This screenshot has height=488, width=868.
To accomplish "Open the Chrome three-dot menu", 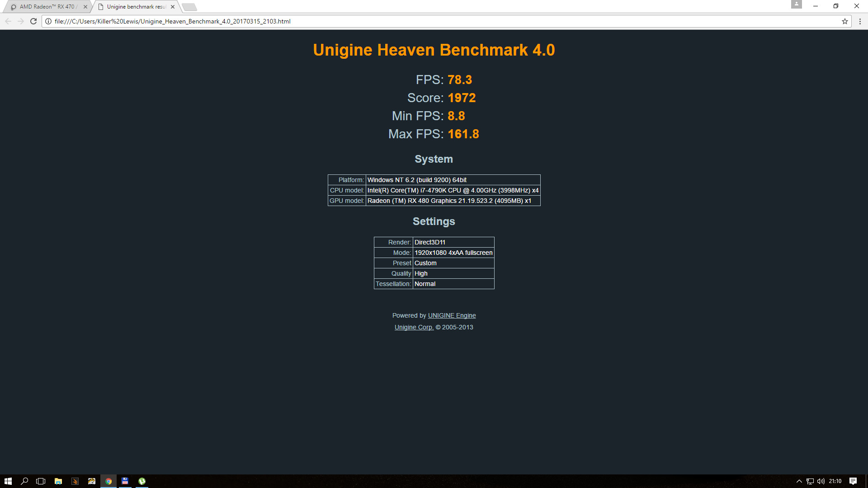I will pyautogui.click(x=860, y=21).
